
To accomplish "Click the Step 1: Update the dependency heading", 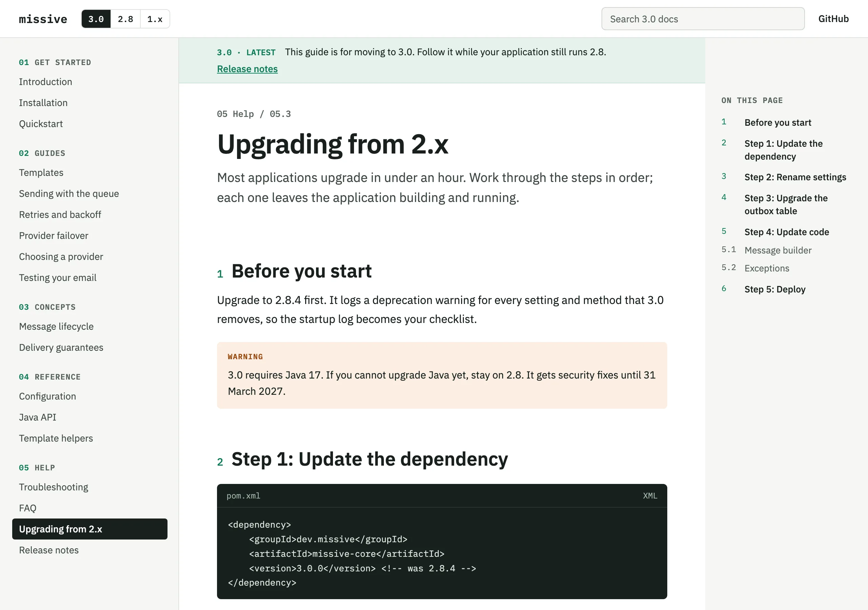I will (369, 459).
